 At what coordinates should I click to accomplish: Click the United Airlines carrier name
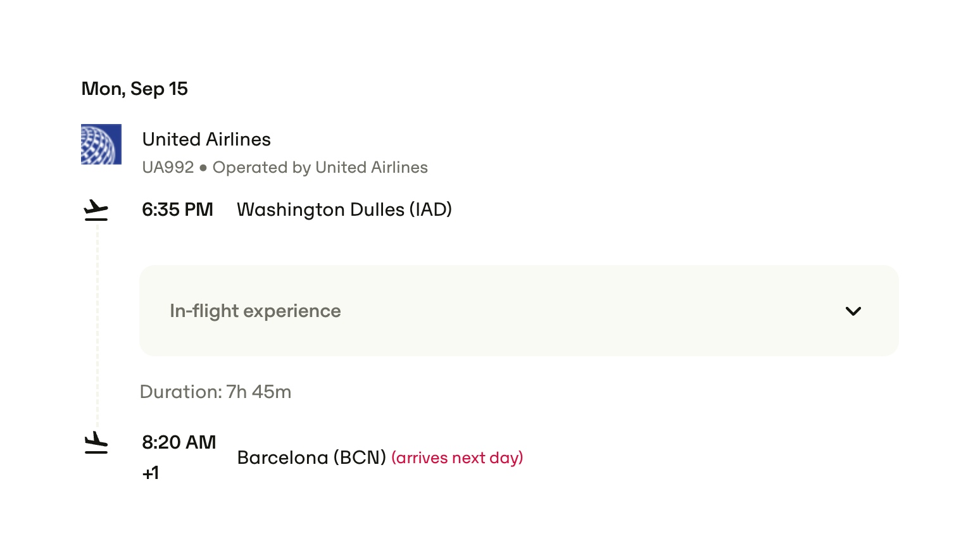tap(206, 139)
